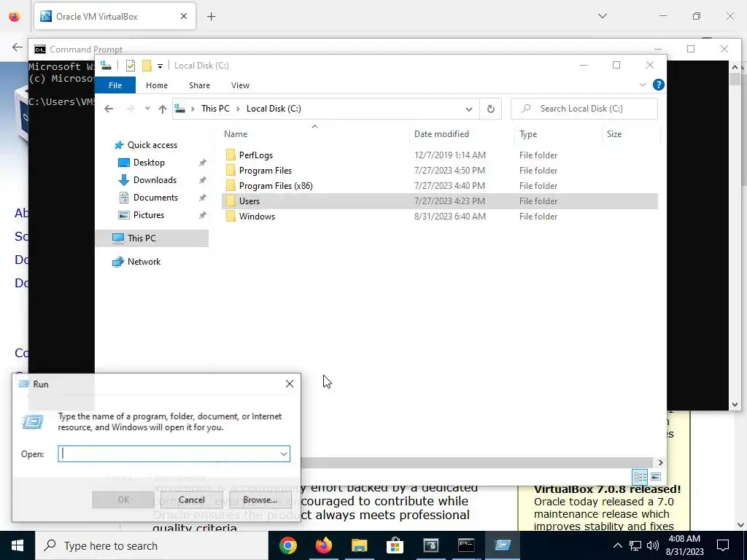The image size is (747, 560).
Task: Open the View ribbon tab
Action: click(x=240, y=85)
